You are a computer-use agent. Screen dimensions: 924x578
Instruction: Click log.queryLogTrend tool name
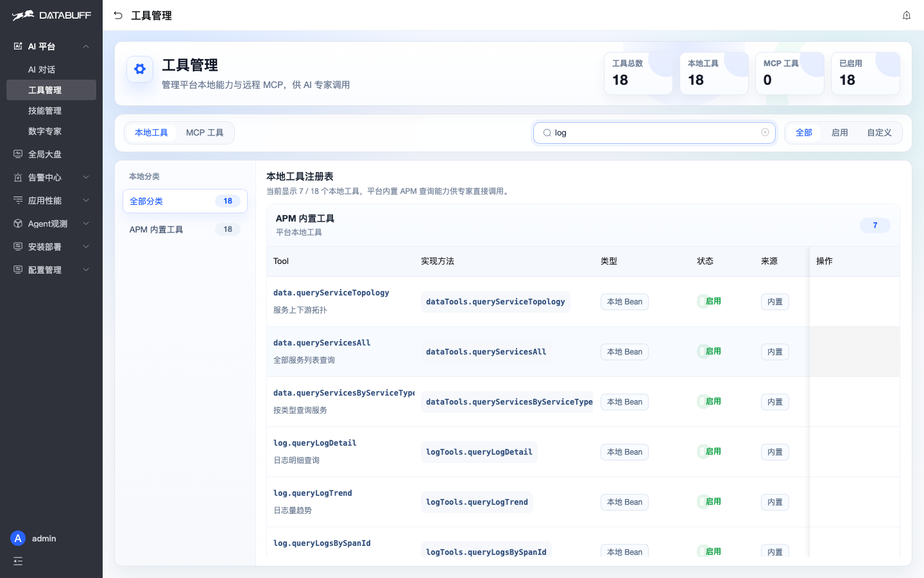pos(312,493)
